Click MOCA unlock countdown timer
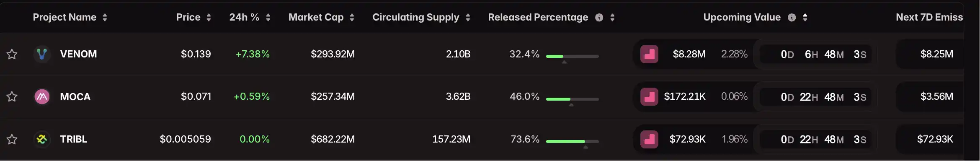The height and width of the screenshot is (161, 980). 816,97
